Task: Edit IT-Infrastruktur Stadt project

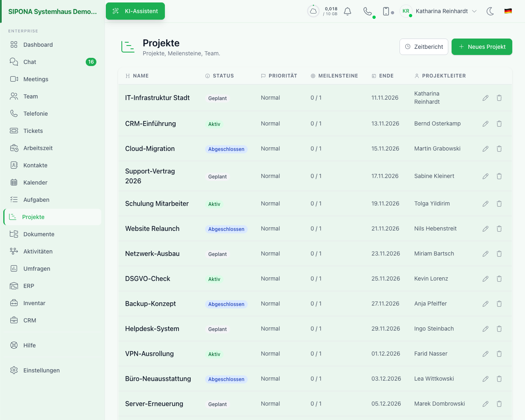Action: [x=486, y=98]
